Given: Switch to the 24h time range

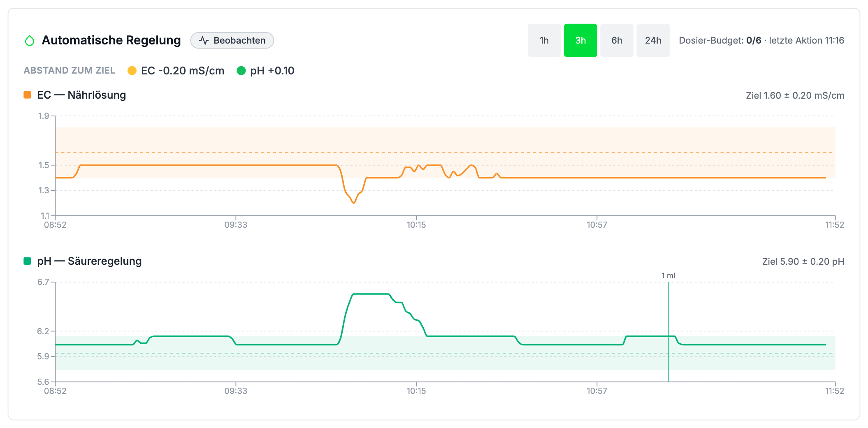Looking at the screenshot, I should tap(653, 40).
